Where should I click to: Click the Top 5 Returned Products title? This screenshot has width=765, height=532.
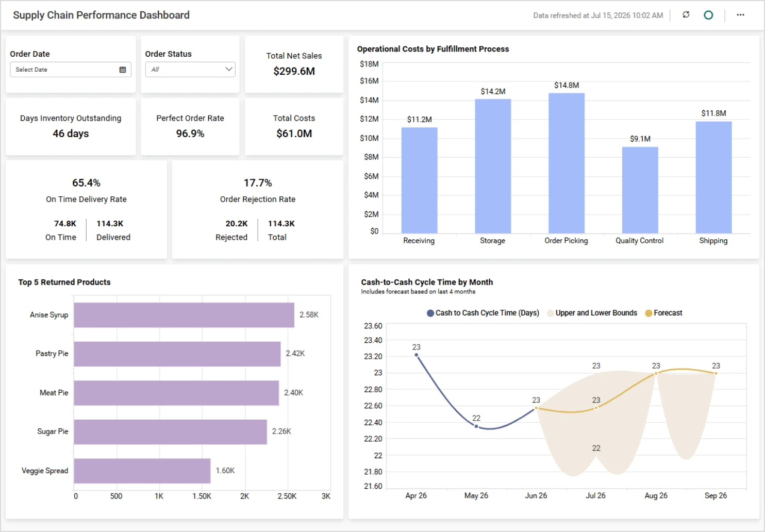point(64,282)
